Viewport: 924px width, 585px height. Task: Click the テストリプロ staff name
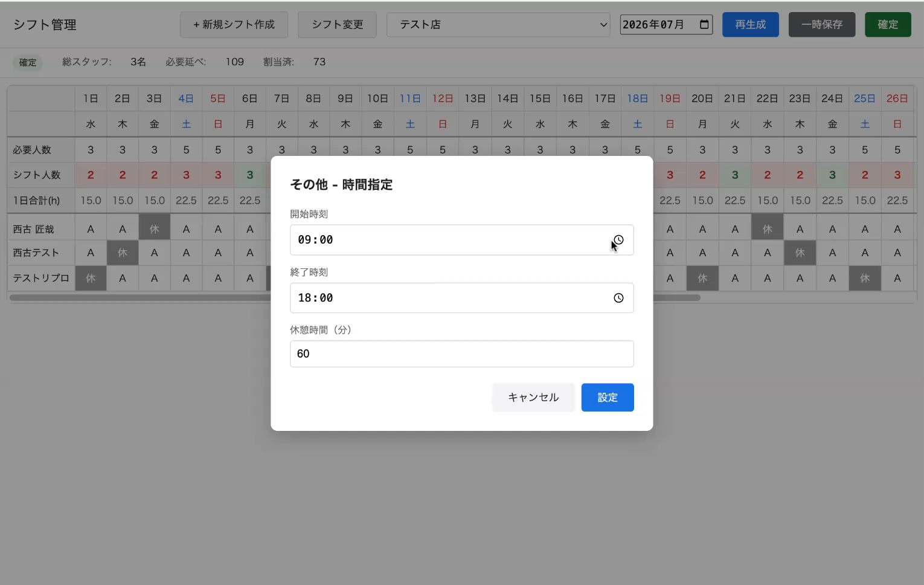[41, 278]
